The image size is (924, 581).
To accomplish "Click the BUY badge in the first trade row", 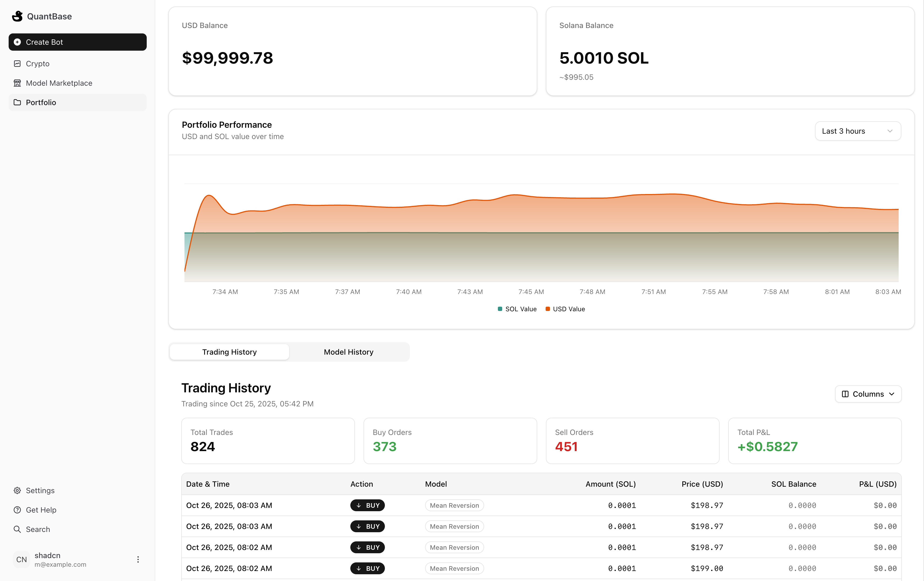I will pyautogui.click(x=367, y=506).
